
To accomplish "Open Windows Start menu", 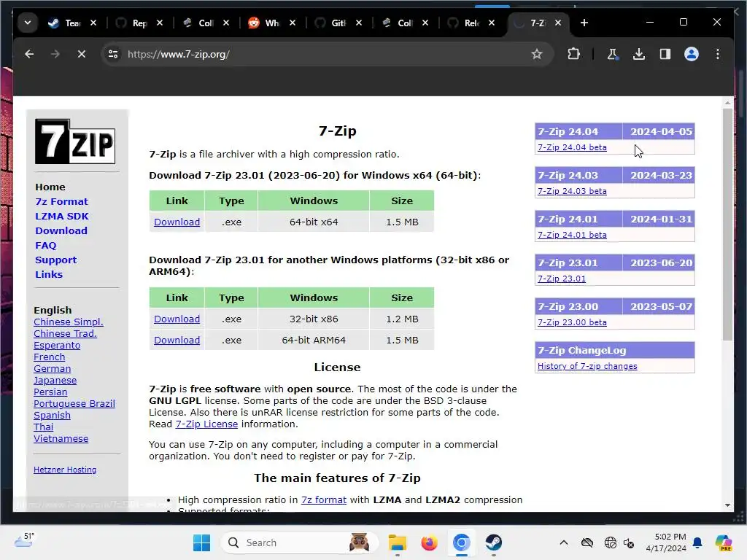I will (x=201, y=542).
